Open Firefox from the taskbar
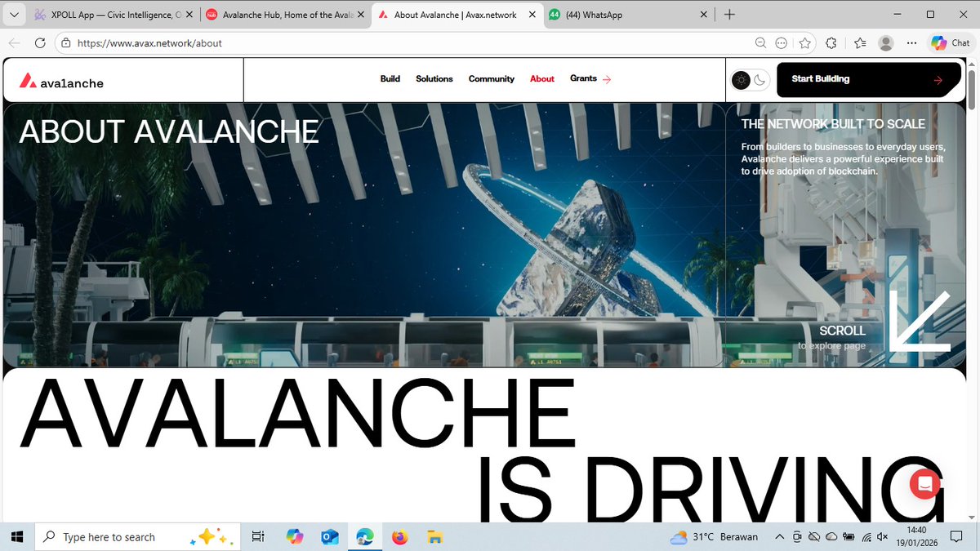 coord(399,536)
